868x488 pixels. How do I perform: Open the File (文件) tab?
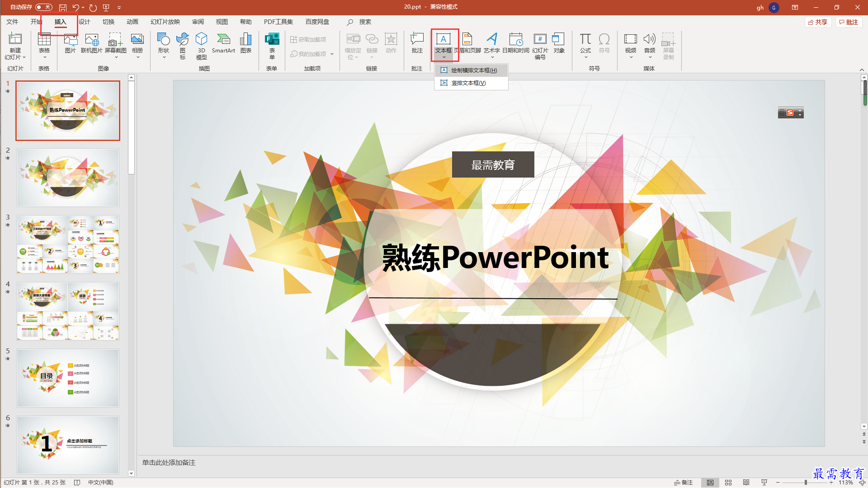12,22
